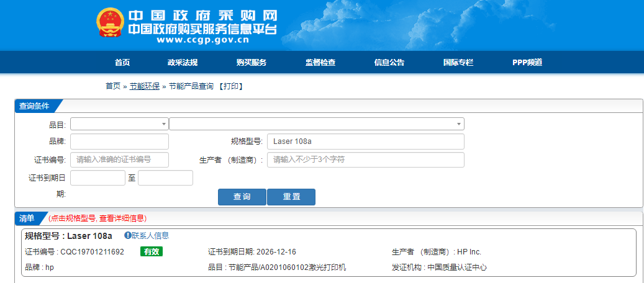Go to 政采法规 in navigation bar
The width and height of the screenshot is (644, 283).
tap(182, 63)
